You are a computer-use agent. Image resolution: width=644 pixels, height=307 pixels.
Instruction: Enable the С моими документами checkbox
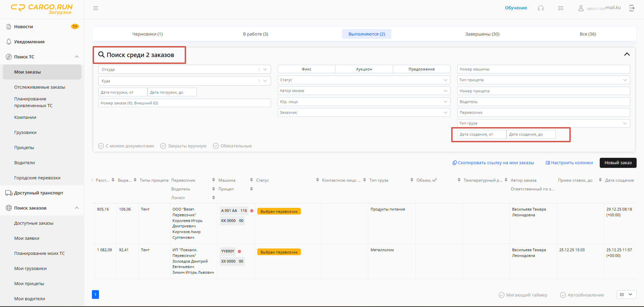[101, 146]
